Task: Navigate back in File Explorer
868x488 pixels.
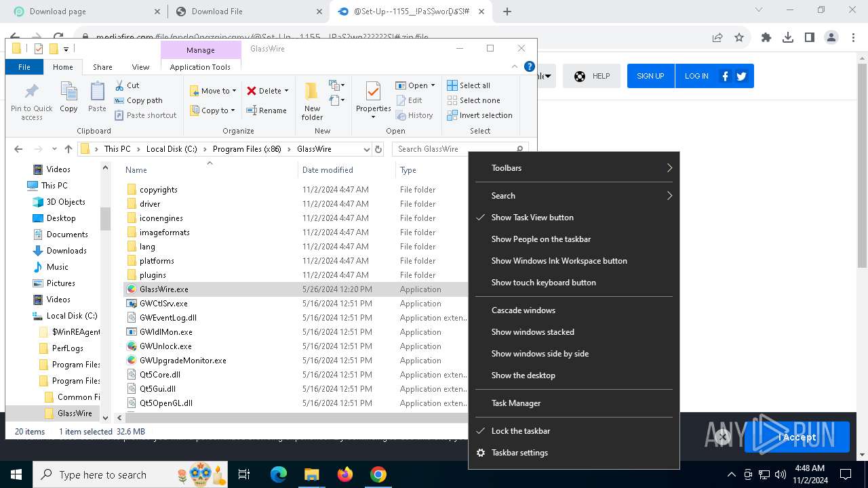Action: click(18, 149)
